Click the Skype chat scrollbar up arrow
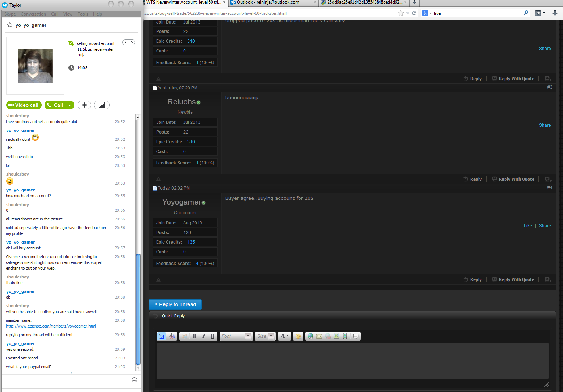Viewport: 563px width, 392px height. pos(138,117)
